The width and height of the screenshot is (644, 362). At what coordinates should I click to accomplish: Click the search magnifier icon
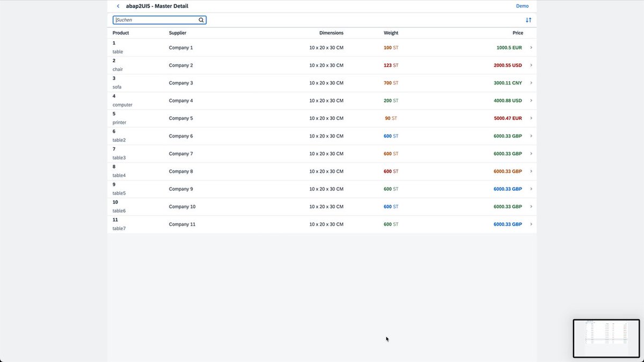coord(201,20)
